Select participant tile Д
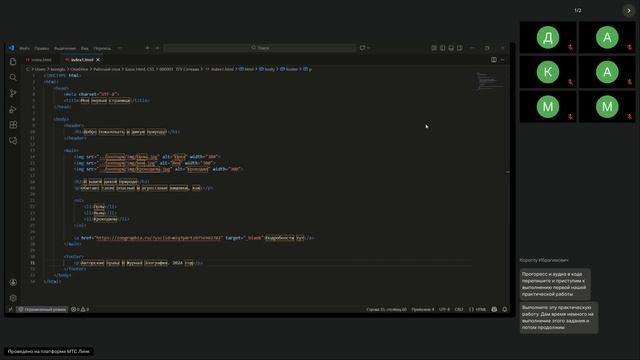Viewport: 640px width, 360px height. click(548, 37)
